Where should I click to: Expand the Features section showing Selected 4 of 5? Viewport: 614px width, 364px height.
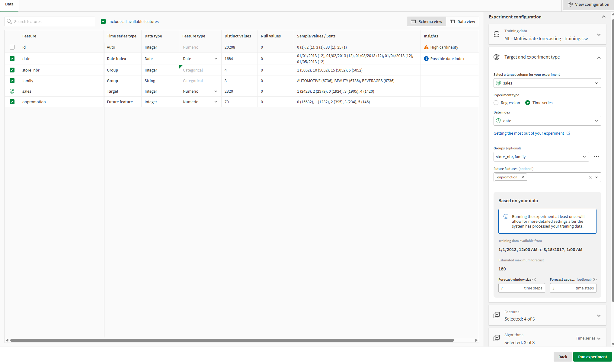(x=599, y=316)
